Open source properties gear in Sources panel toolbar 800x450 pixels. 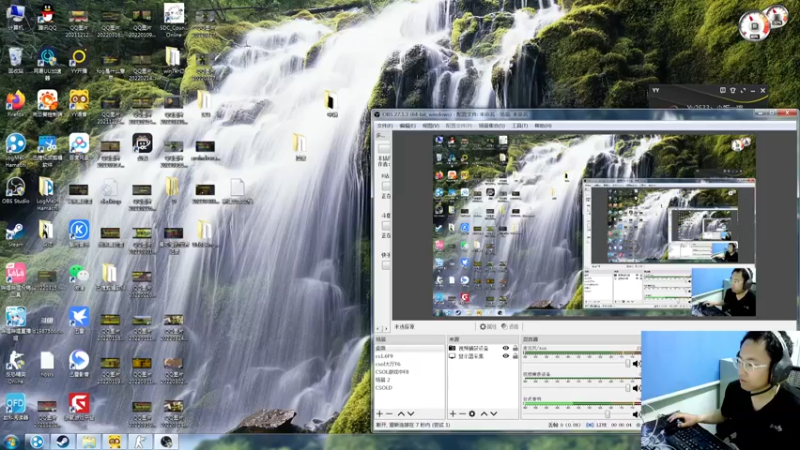click(472, 414)
